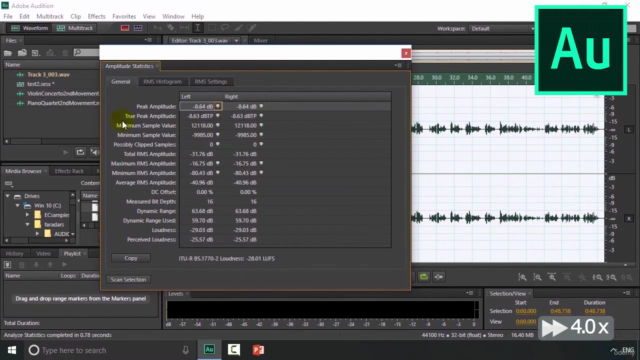Toggle the spectral pitch display icon
Viewport: 640px width, 360px height.
[138, 28]
